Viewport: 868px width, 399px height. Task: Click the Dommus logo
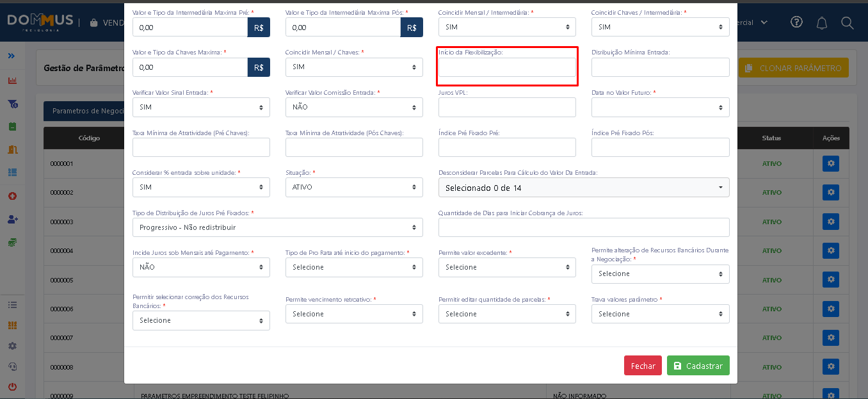coord(40,22)
